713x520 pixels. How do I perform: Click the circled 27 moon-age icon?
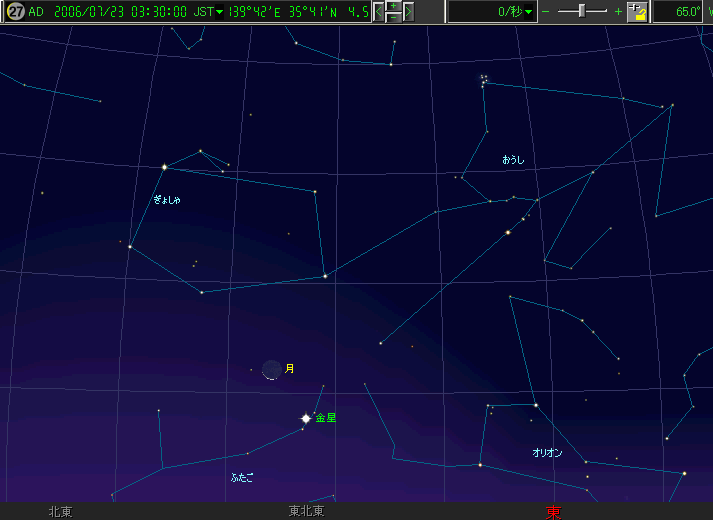(x=15, y=12)
